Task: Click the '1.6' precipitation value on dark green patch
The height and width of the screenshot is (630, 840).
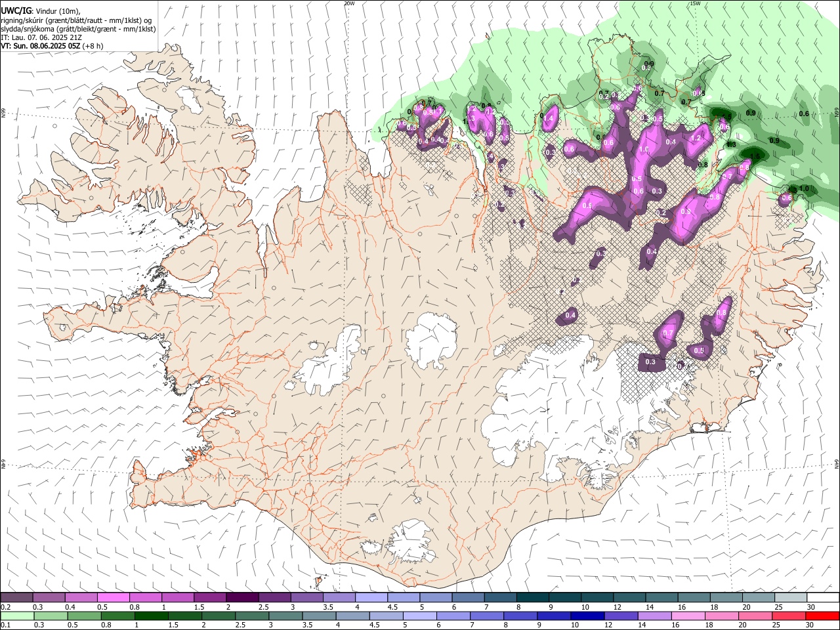Action: [754, 157]
